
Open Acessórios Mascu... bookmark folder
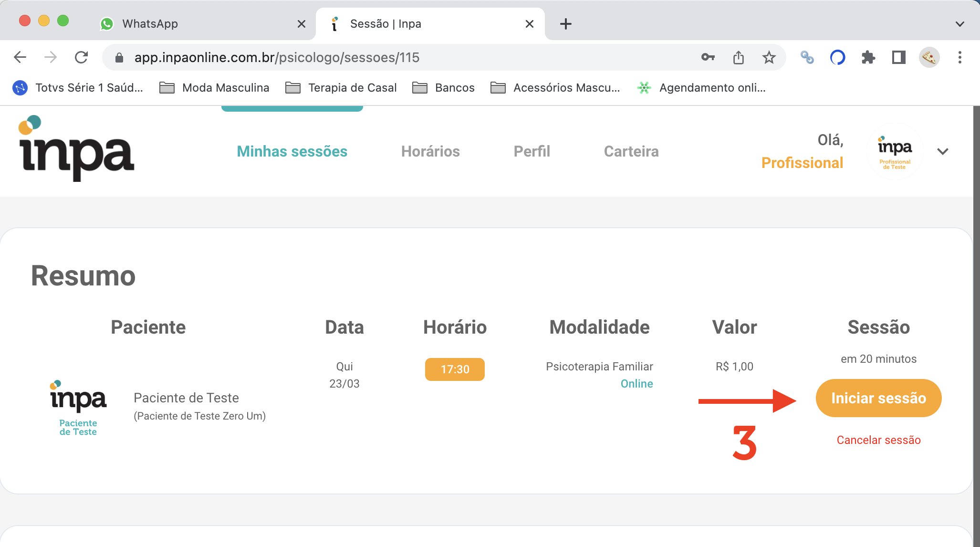pyautogui.click(x=555, y=88)
